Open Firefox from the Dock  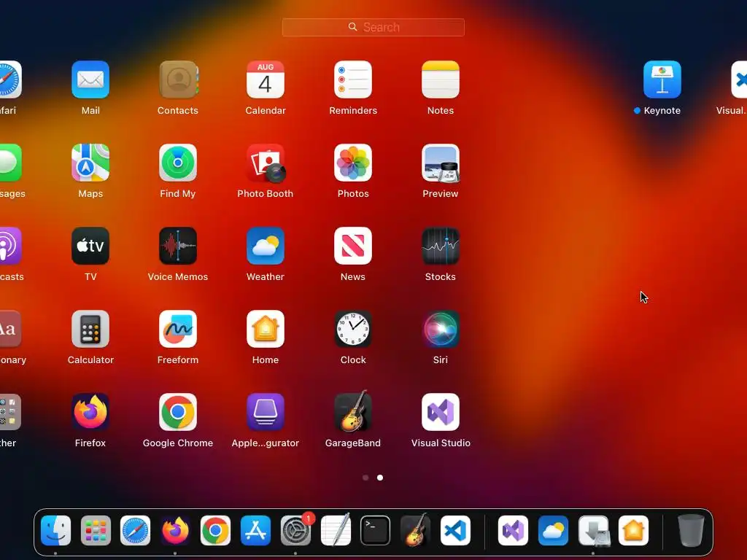point(175,531)
